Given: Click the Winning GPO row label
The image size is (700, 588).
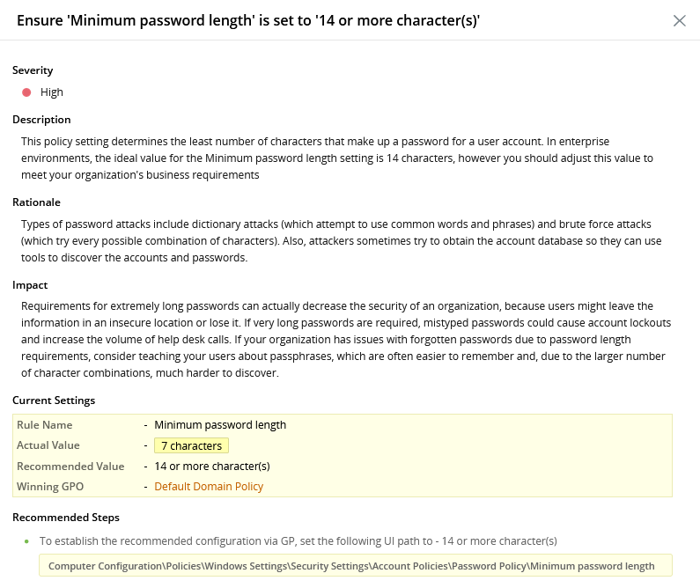Looking at the screenshot, I should pyautogui.click(x=49, y=487).
